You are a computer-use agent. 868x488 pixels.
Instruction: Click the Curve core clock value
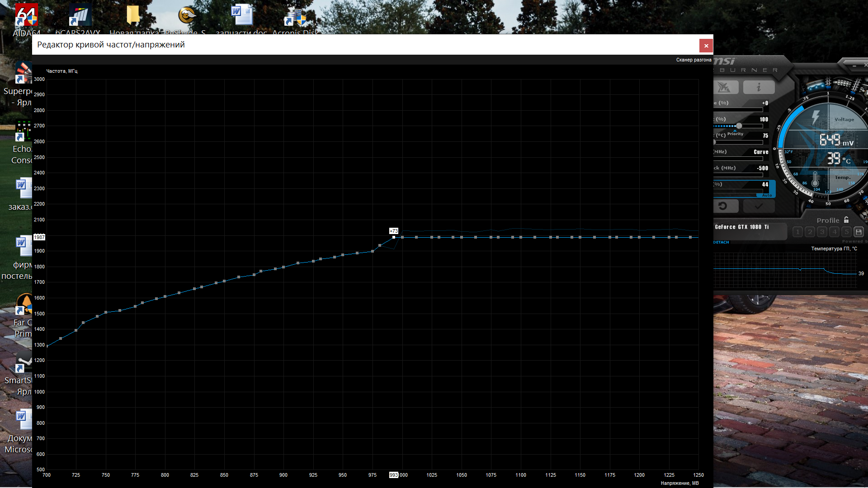coord(760,152)
